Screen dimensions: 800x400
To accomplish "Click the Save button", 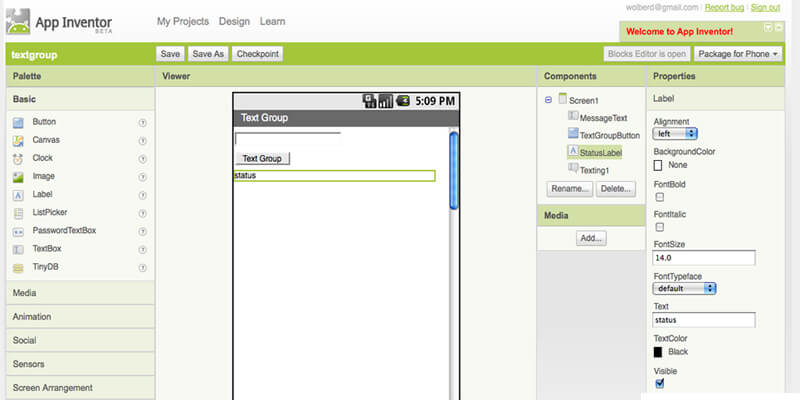I will click(x=170, y=54).
